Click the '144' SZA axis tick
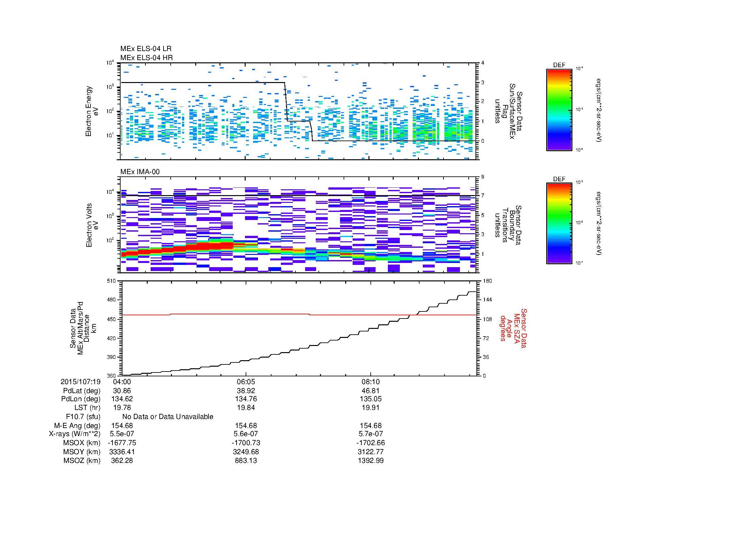The height and width of the screenshot is (534, 756). pos(487,300)
